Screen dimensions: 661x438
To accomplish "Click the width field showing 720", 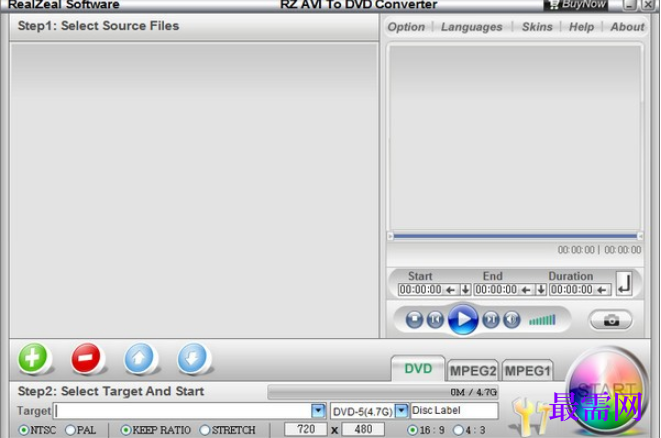I will [306, 429].
